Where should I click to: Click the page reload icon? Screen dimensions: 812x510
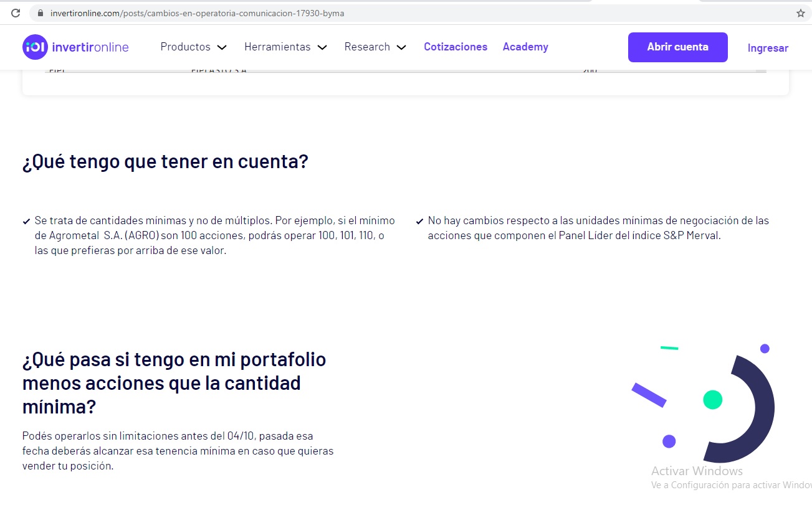tap(15, 12)
